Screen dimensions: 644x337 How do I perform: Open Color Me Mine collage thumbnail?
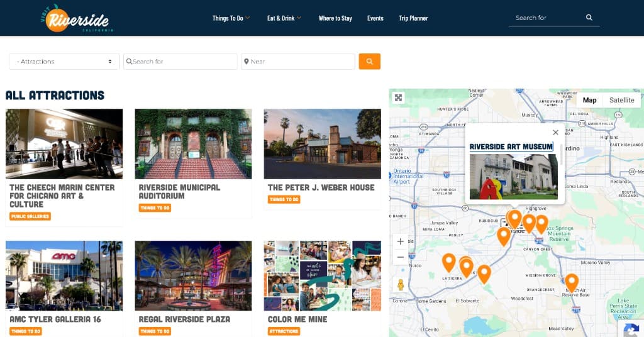pos(323,276)
